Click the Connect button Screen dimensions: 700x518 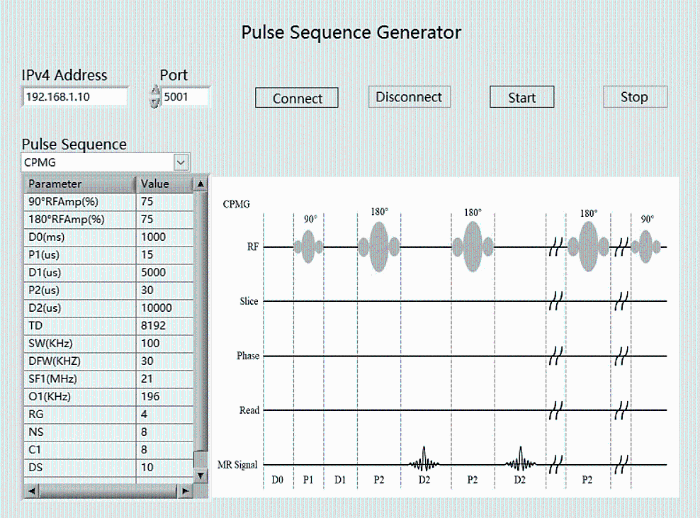[297, 98]
